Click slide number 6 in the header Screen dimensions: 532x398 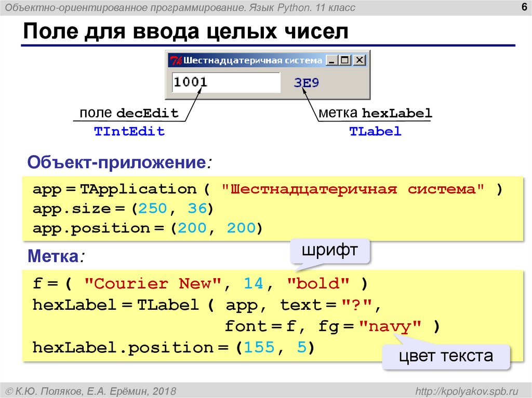coord(524,7)
